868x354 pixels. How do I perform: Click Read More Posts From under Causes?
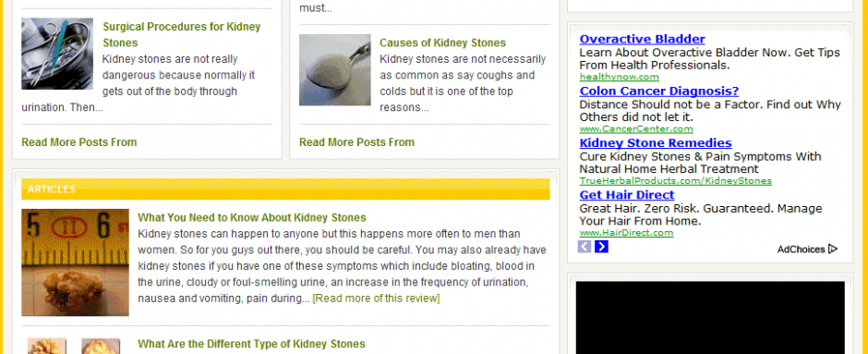point(356,142)
